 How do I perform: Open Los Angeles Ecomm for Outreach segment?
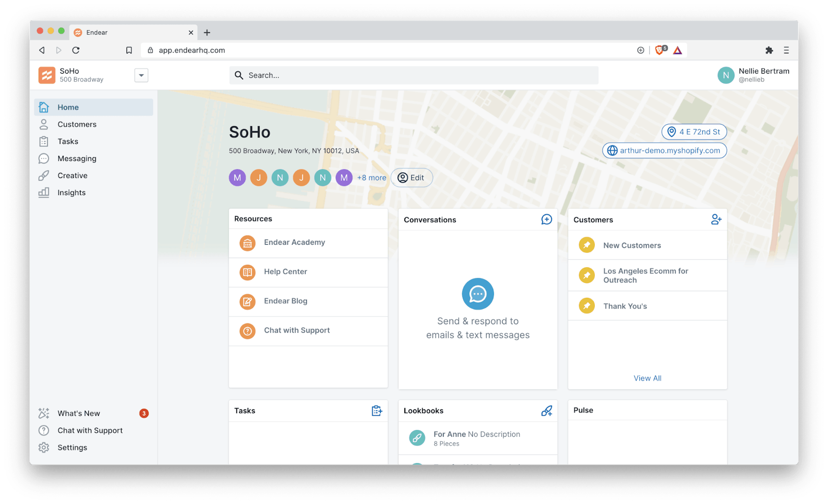coord(648,275)
